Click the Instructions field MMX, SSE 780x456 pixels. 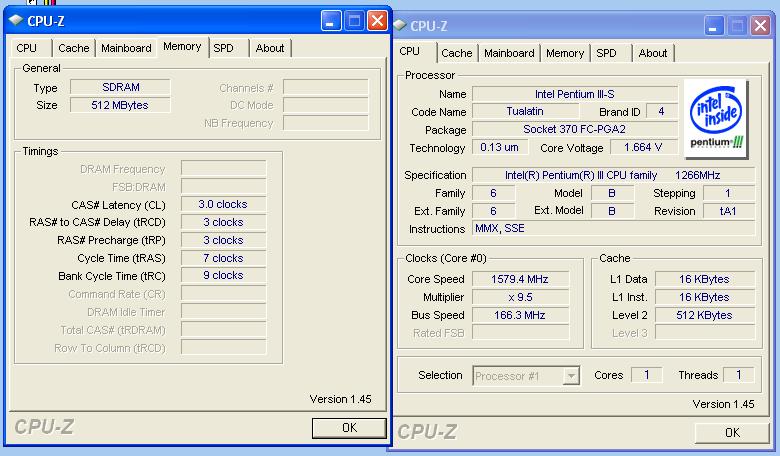tap(613, 229)
